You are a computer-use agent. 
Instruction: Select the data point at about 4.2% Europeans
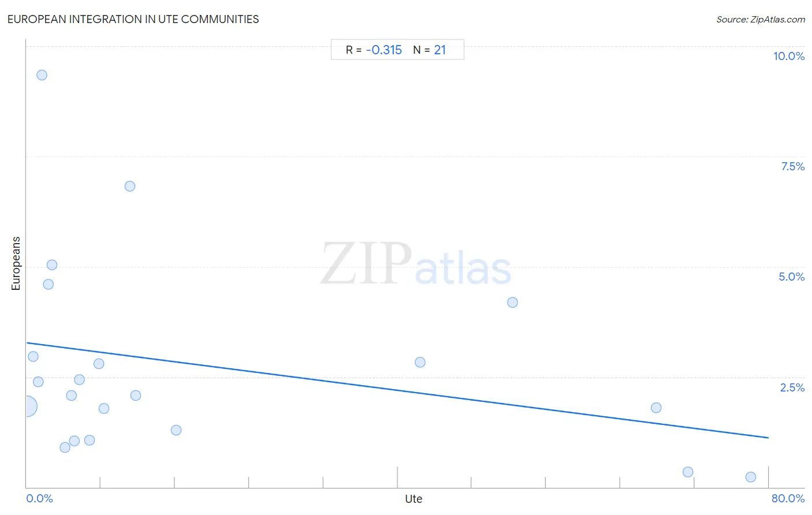coord(512,303)
